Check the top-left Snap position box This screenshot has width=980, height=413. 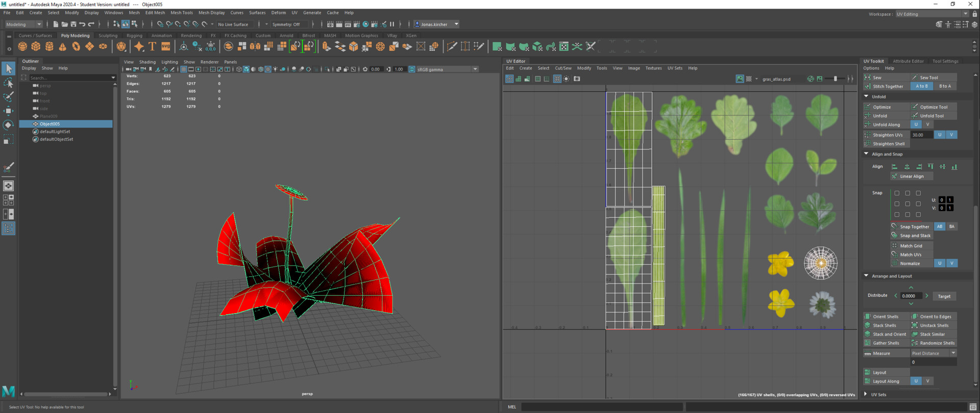897,193
